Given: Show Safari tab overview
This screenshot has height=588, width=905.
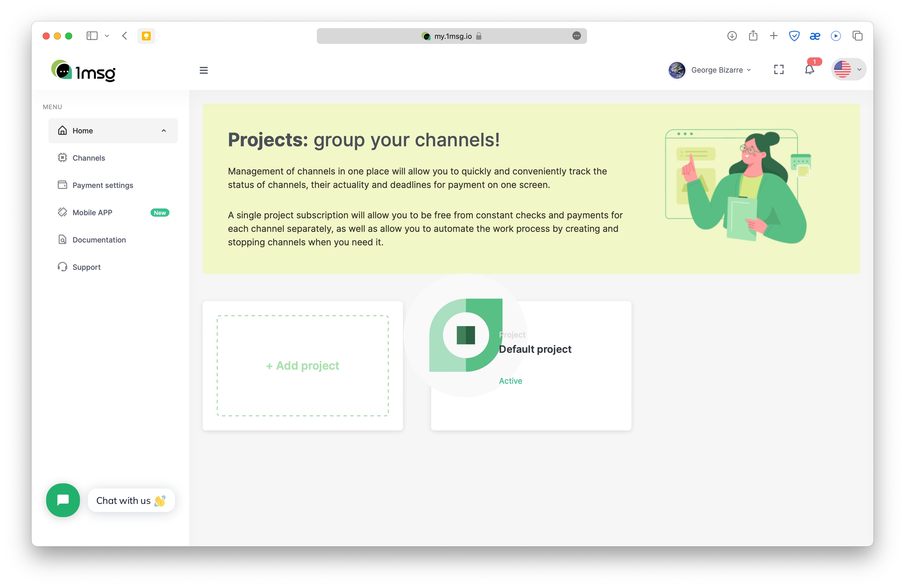Looking at the screenshot, I should pyautogui.click(x=857, y=36).
